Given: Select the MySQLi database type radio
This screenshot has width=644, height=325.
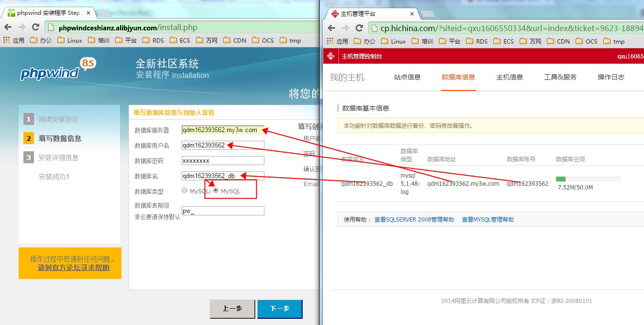Looking at the screenshot, I should (x=185, y=191).
